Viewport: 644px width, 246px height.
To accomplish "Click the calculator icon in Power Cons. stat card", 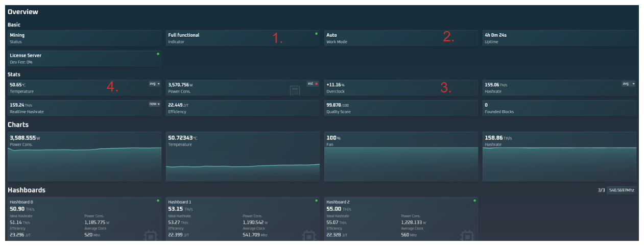I will point(295,91).
